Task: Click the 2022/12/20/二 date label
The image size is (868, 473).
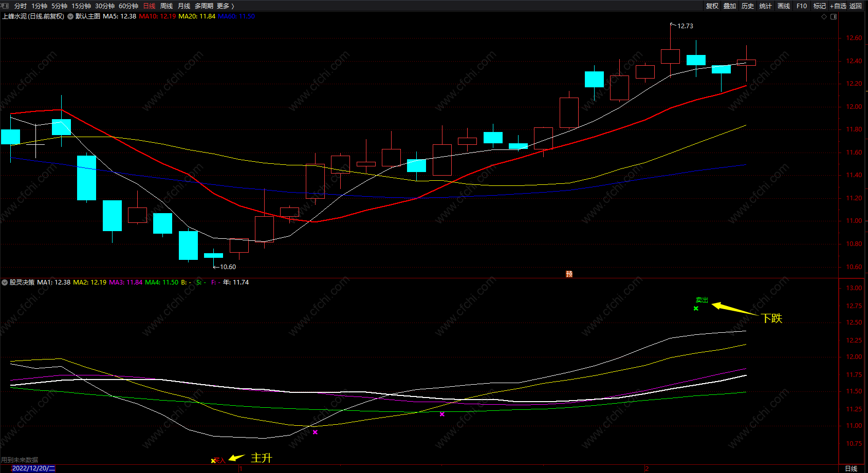Action: point(33,468)
